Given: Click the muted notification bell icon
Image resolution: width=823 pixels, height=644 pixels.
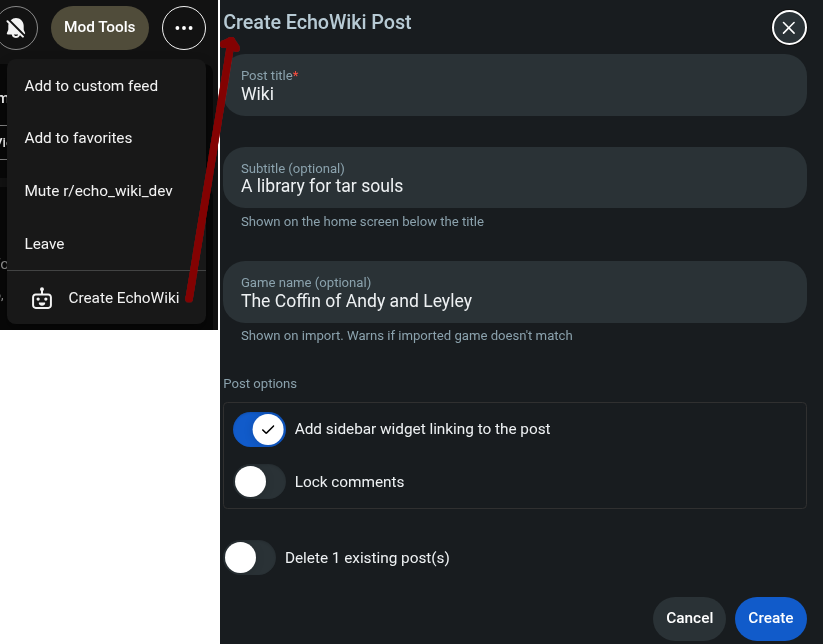Looking at the screenshot, I should (16, 28).
